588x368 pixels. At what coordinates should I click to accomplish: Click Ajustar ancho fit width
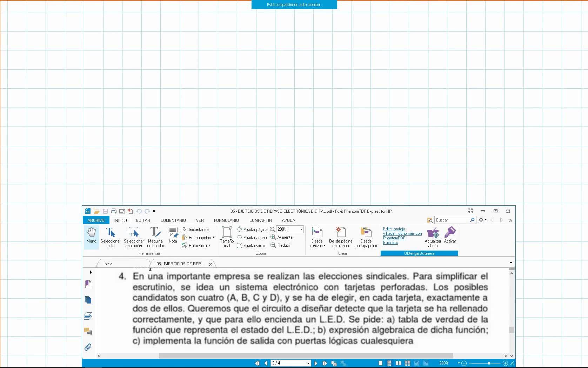pos(252,238)
